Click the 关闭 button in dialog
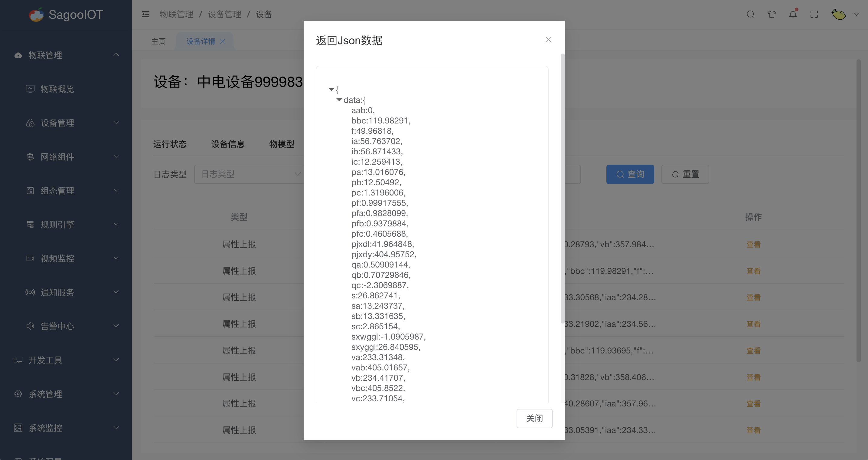The image size is (868, 460). (x=534, y=418)
